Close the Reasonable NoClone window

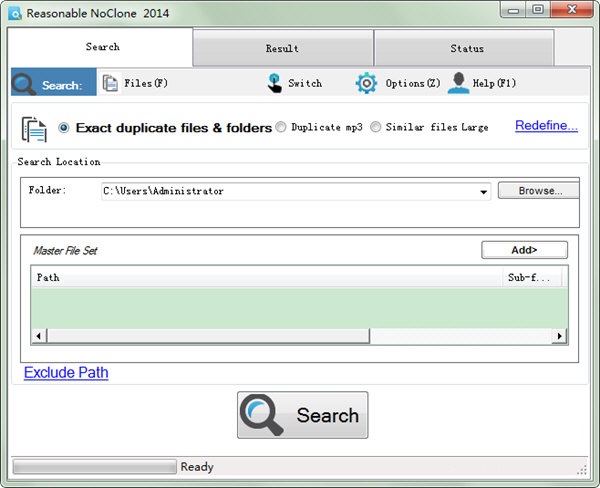[572, 10]
